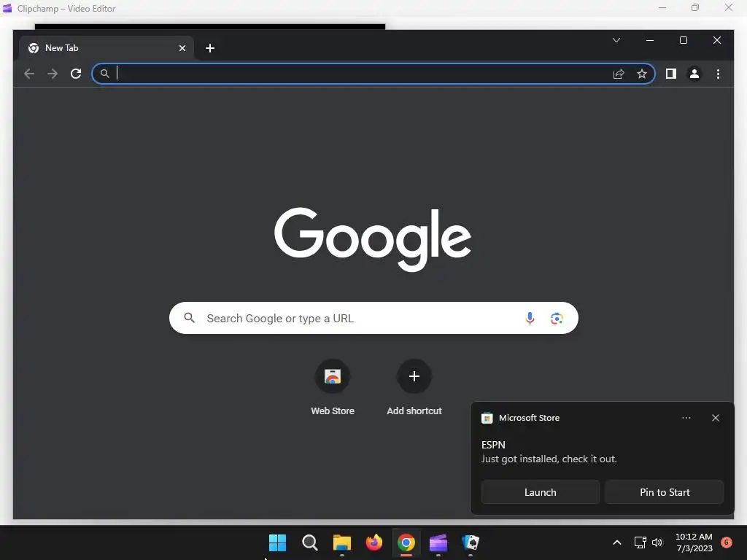This screenshot has height=560, width=747.
Task: Open a new tab with the plus button
Action: click(x=210, y=48)
